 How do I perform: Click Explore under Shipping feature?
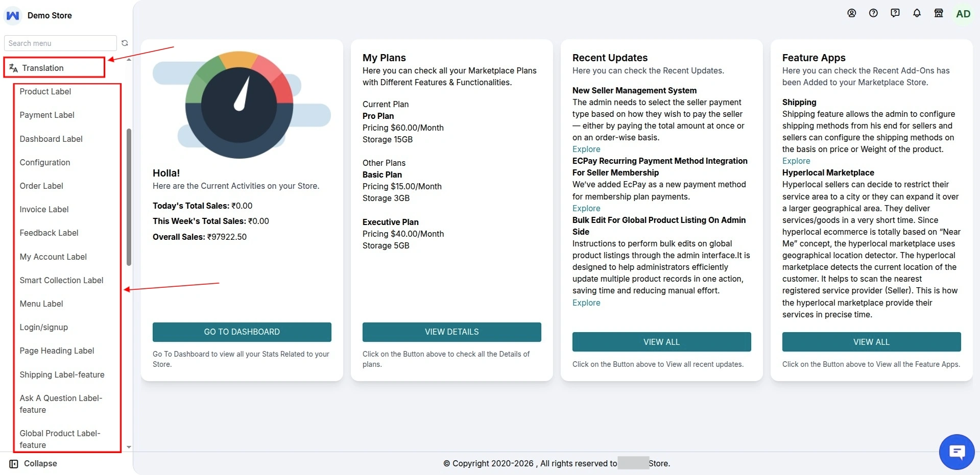pos(796,161)
